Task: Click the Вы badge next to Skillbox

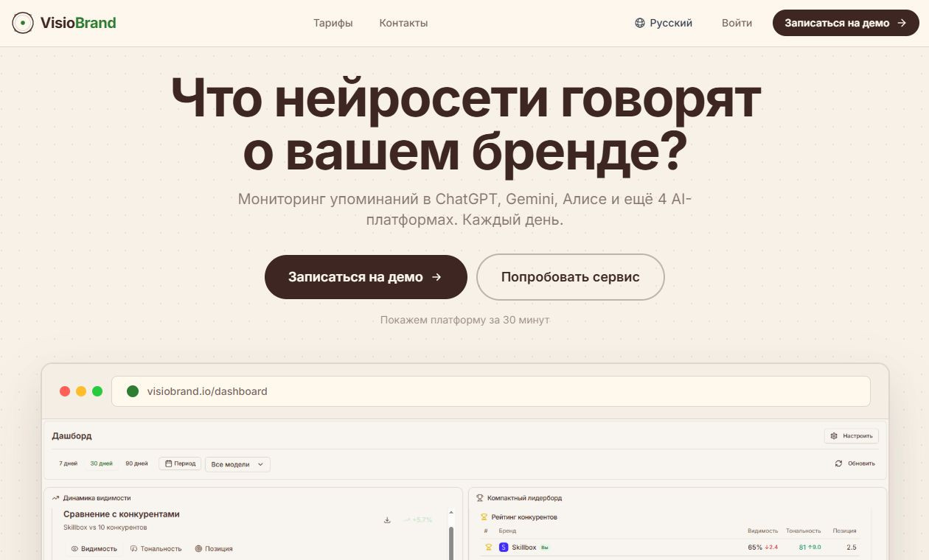Action: 545,547
